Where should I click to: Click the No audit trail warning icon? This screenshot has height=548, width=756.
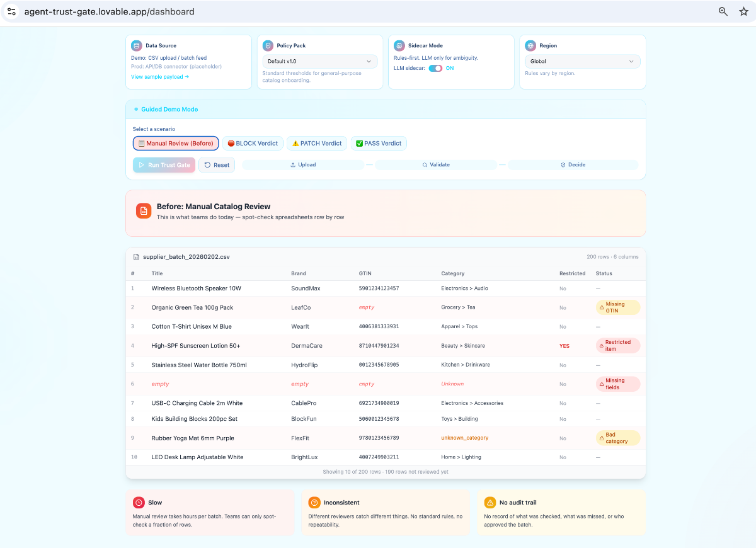click(x=489, y=503)
